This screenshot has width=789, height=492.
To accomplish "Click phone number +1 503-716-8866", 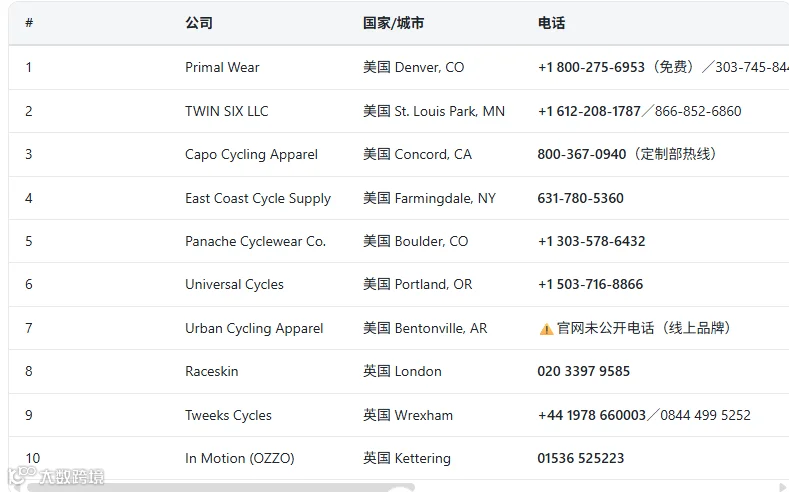I will 590,284.
